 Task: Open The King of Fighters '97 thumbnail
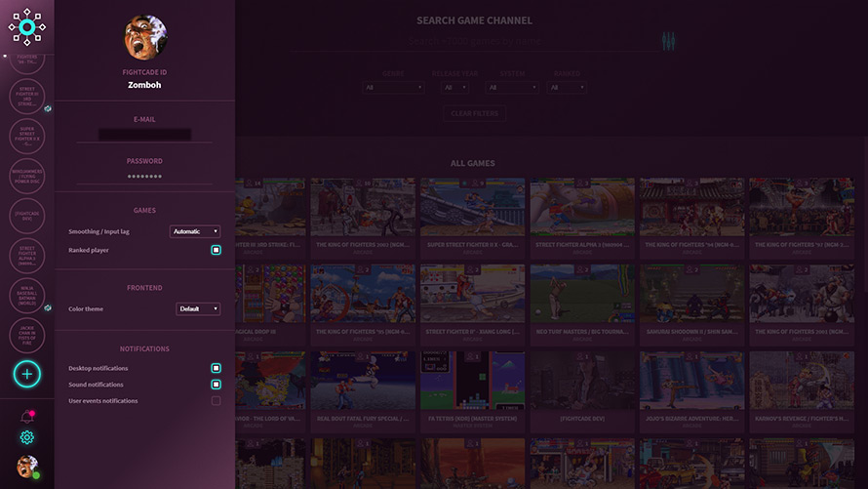click(802, 207)
